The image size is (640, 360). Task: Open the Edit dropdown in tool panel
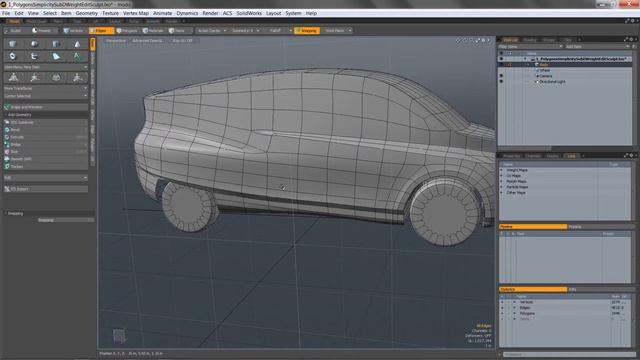(46, 178)
